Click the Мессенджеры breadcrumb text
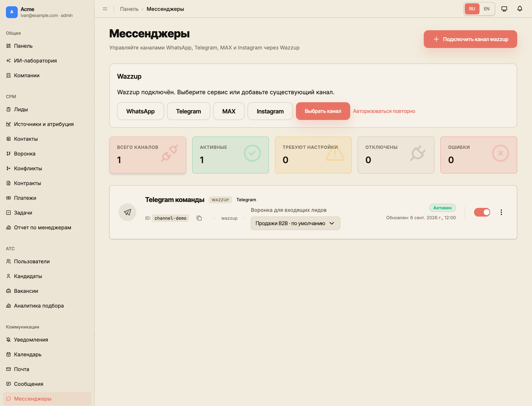 165,9
